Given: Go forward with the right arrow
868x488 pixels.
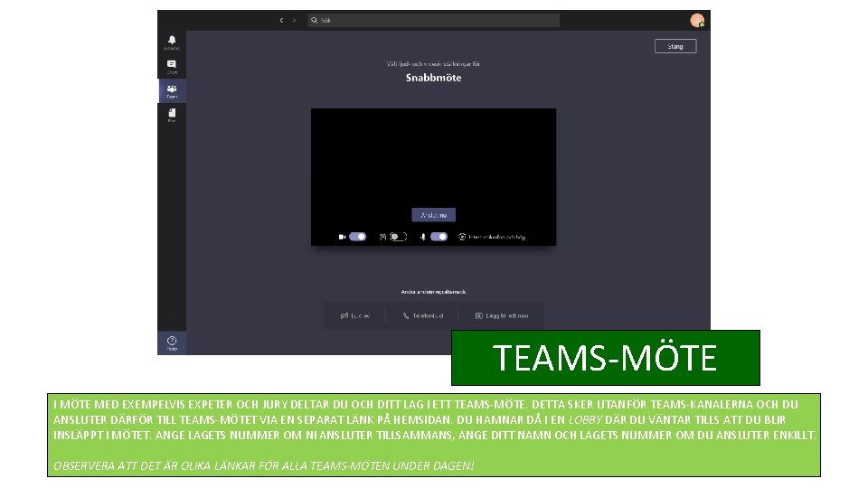Looking at the screenshot, I should click(x=294, y=21).
